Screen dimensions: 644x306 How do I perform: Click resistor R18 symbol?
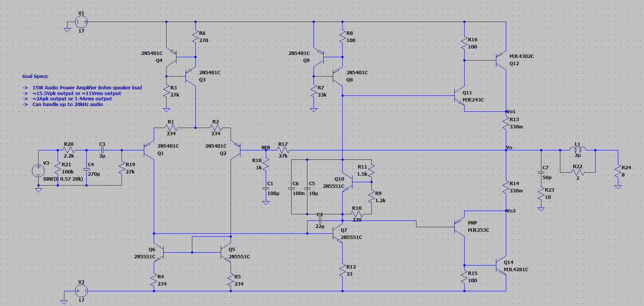tap(266, 164)
